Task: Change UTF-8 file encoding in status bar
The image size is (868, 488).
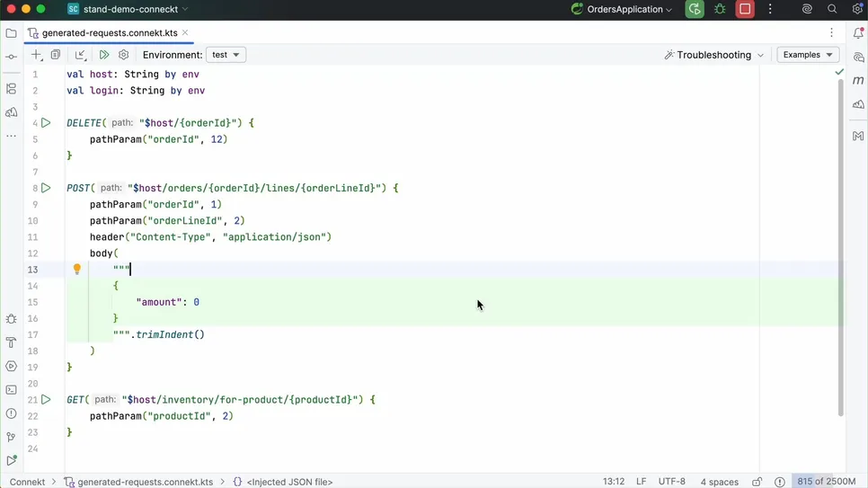Action: click(x=671, y=482)
